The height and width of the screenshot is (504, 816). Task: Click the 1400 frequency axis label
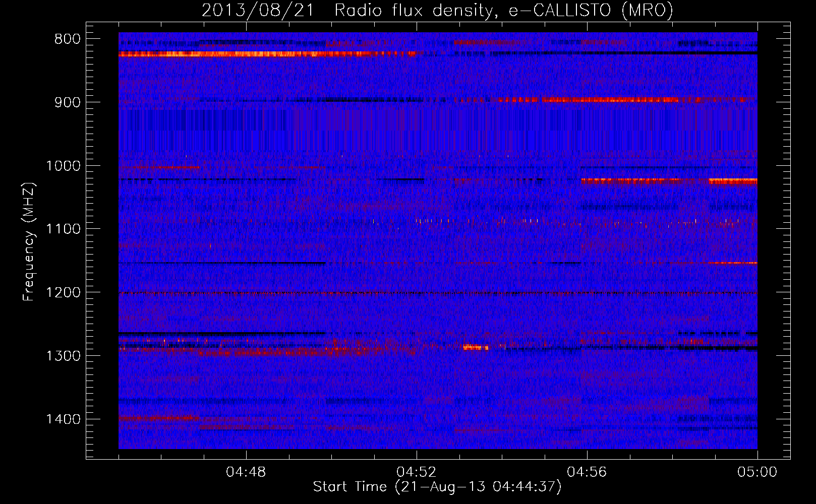[x=63, y=419]
